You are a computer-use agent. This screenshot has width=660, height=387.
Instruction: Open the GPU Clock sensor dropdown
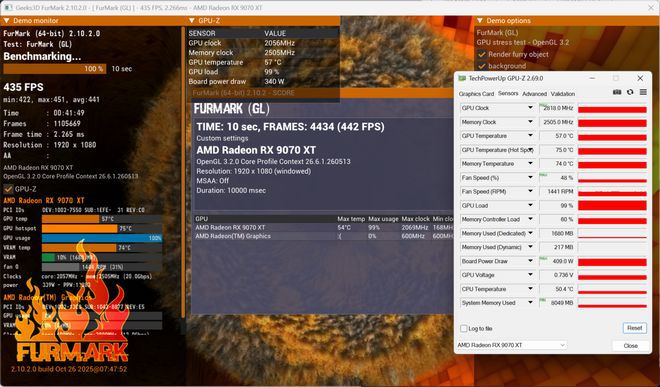tap(530, 108)
